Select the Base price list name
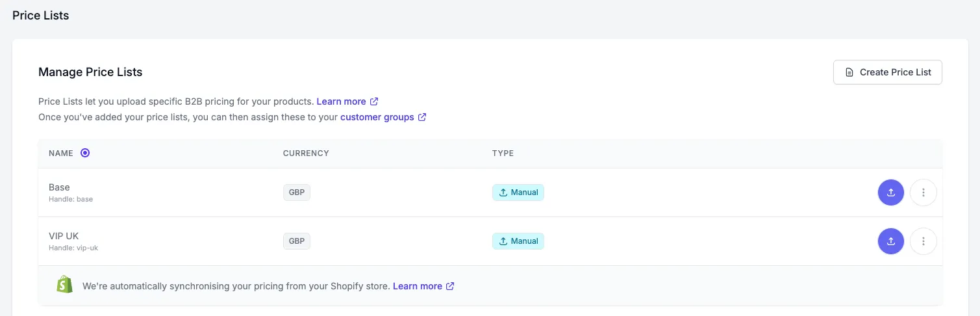The height and width of the screenshot is (316, 980). tap(59, 187)
